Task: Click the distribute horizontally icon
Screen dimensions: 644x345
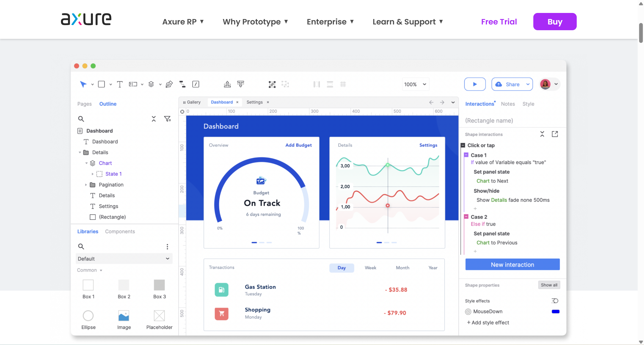Action: (317, 84)
